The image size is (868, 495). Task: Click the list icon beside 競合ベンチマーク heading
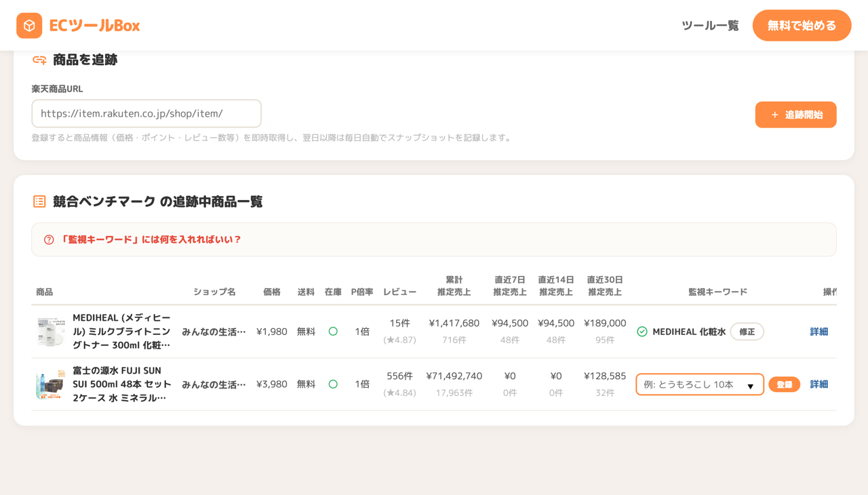(39, 201)
